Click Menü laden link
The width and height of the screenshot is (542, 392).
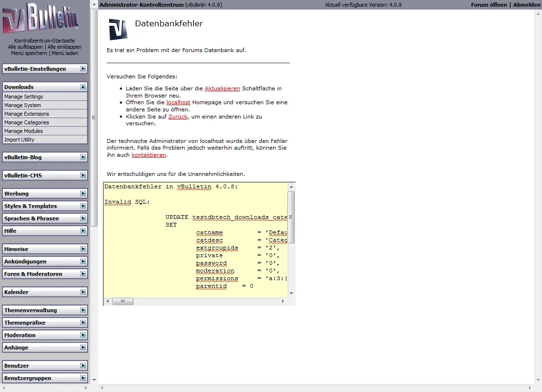point(65,53)
